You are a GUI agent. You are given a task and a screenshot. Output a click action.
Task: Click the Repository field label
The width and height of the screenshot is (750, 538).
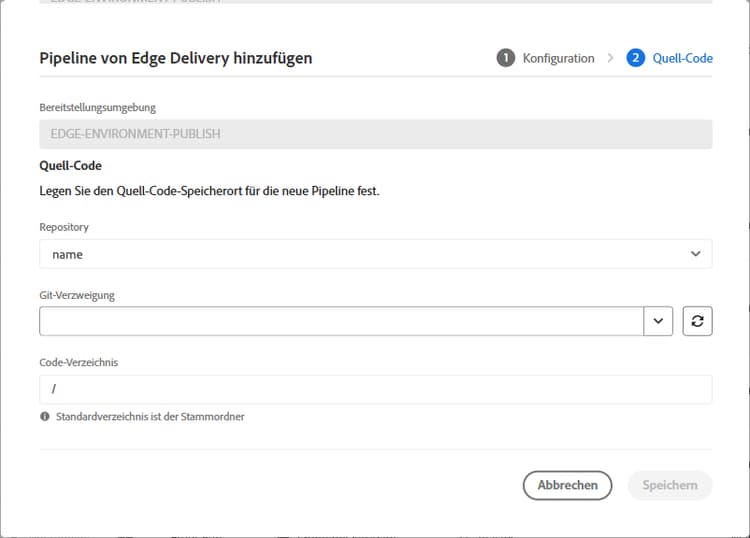(64, 227)
